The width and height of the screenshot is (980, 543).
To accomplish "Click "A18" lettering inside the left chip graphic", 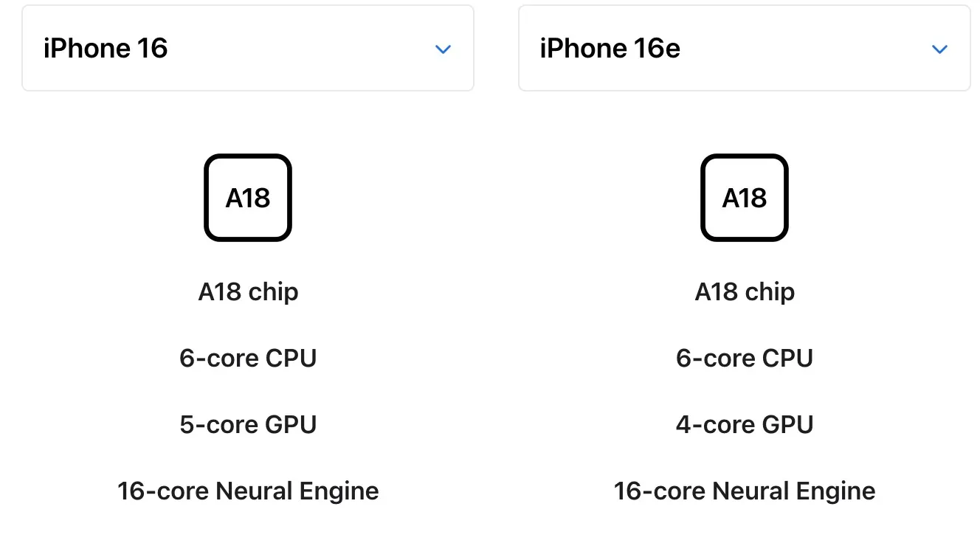I will [248, 198].
